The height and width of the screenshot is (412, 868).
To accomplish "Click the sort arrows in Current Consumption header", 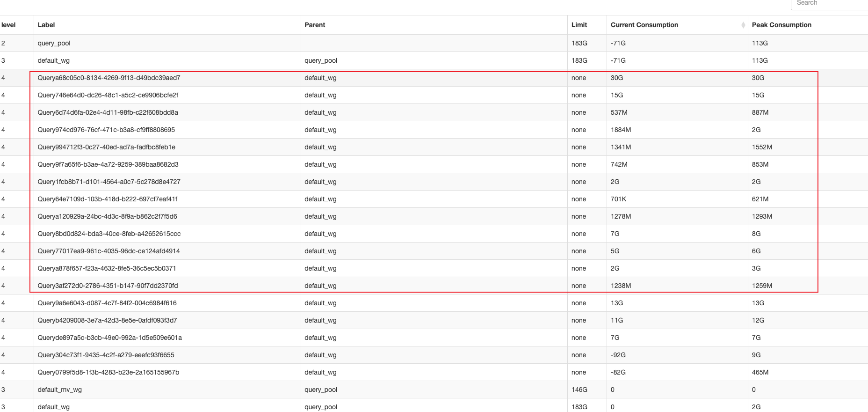I will (743, 25).
